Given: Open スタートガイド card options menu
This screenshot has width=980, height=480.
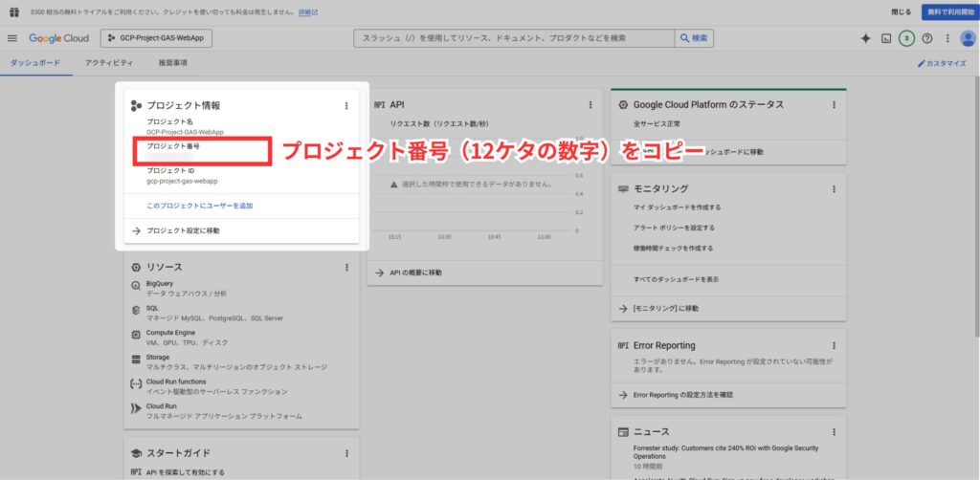Looking at the screenshot, I should pyautogui.click(x=346, y=454).
